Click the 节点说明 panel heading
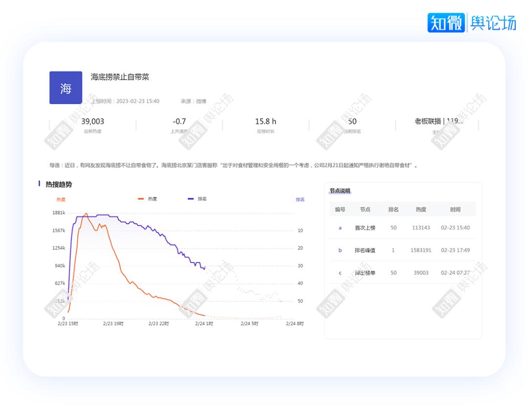This screenshot has height=420, width=528. click(340, 191)
